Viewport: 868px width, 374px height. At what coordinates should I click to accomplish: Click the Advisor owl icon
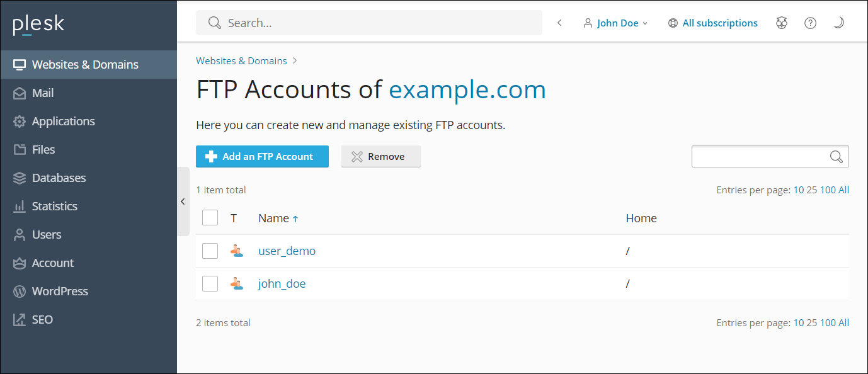click(x=782, y=23)
